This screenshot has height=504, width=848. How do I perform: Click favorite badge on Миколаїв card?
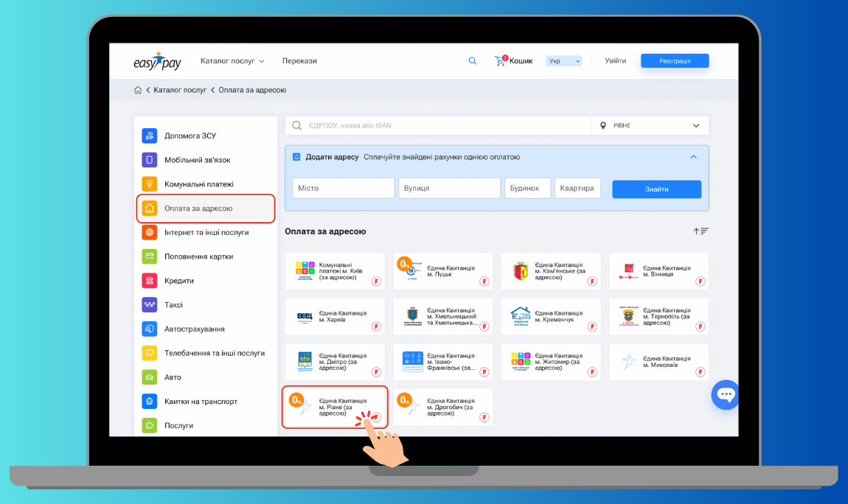[x=701, y=371]
